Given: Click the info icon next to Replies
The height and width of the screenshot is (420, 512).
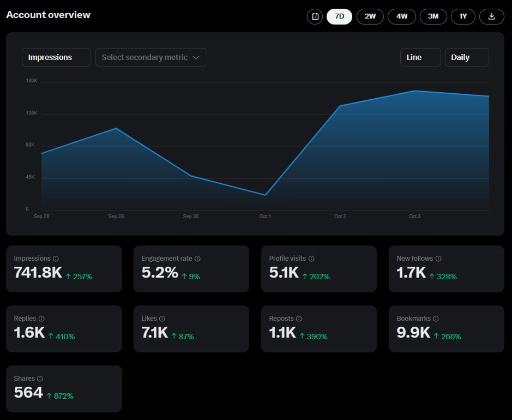Looking at the screenshot, I should click(41, 319).
